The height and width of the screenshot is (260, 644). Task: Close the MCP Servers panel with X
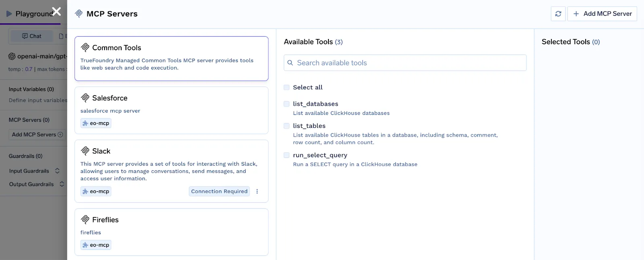[x=57, y=11]
